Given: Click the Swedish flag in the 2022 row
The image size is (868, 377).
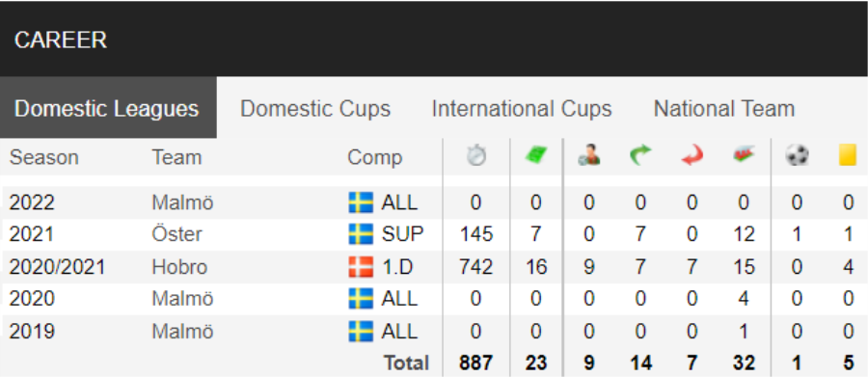Looking at the screenshot, I should point(361,202).
